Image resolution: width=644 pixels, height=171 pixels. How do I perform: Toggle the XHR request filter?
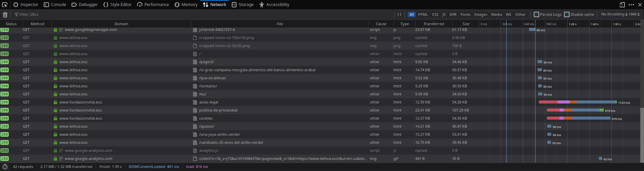tap(453, 14)
